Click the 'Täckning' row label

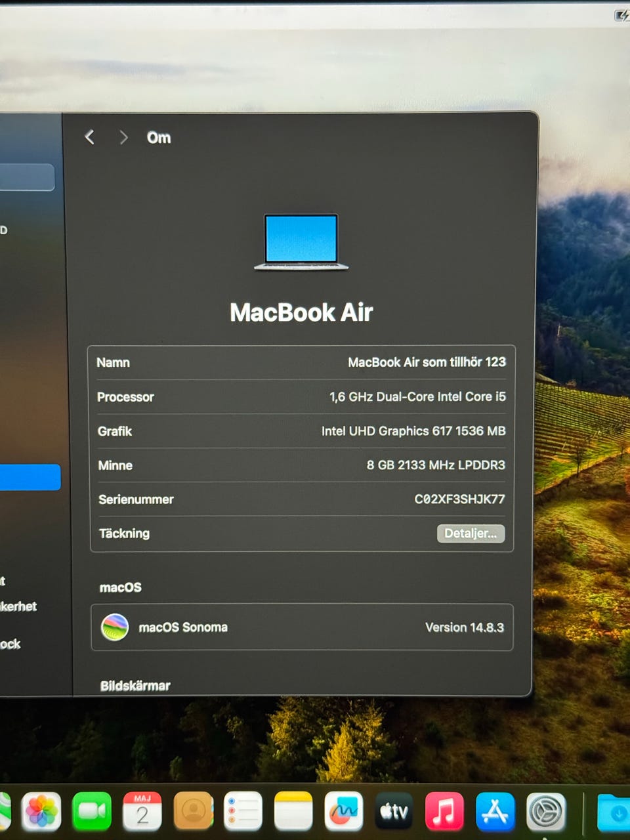coord(125,534)
